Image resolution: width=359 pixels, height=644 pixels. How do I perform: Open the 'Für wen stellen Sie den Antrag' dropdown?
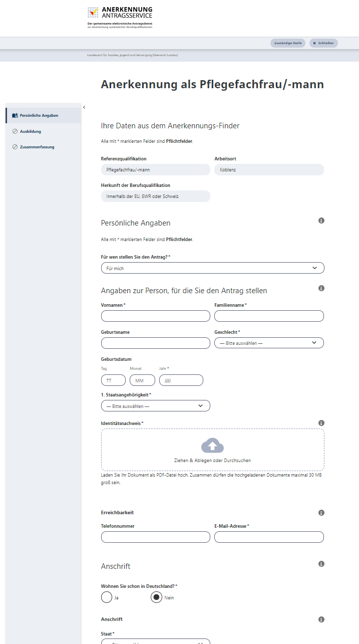(212, 268)
